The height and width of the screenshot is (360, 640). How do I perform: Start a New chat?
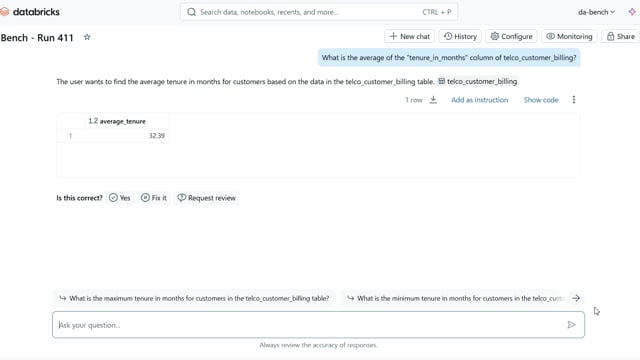click(409, 36)
